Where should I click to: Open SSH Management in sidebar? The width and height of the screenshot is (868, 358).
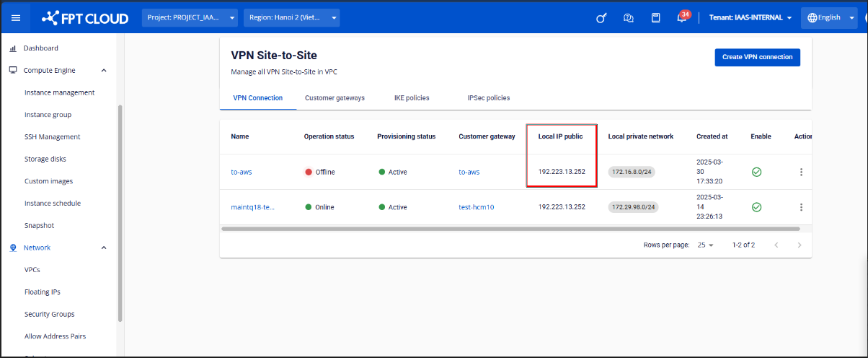click(x=52, y=137)
